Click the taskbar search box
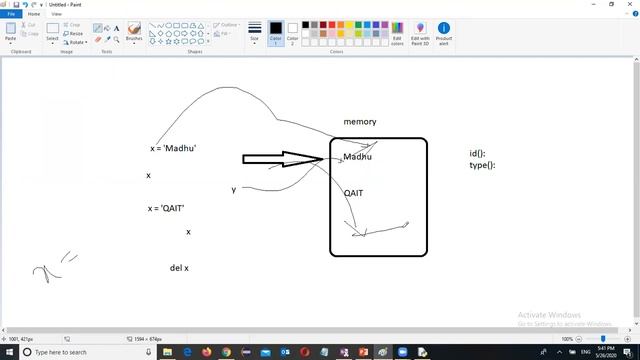The width and height of the screenshot is (640, 360). click(x=88, y=352)
